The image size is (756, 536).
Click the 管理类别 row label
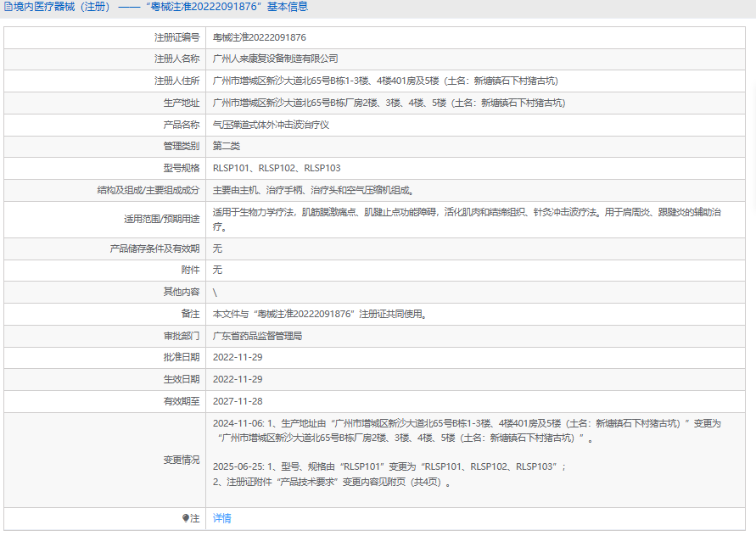182,146
